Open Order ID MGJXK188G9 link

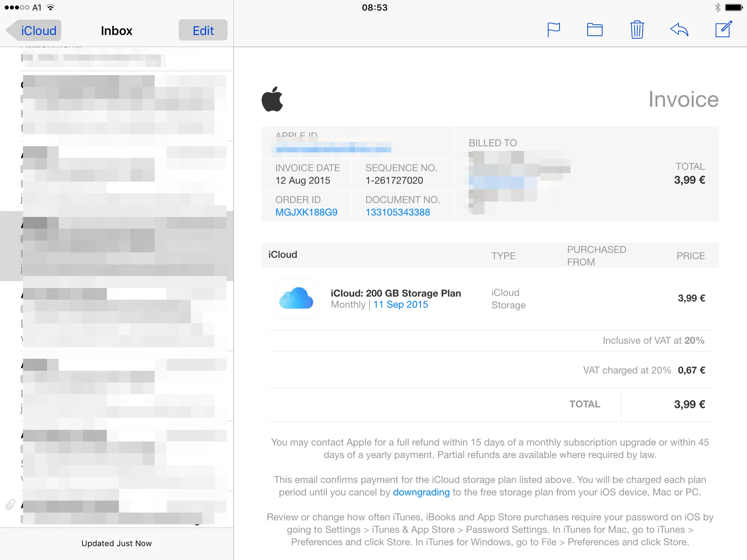[306, 212]
